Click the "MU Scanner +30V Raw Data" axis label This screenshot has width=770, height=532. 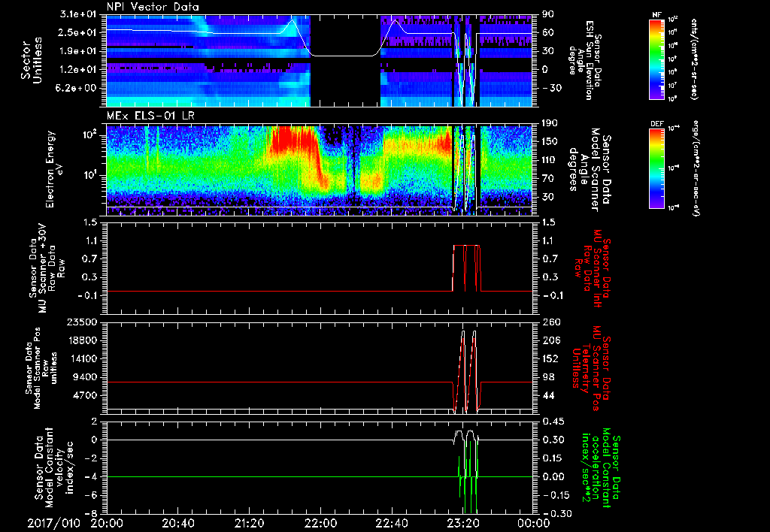[x=47, y=268]
